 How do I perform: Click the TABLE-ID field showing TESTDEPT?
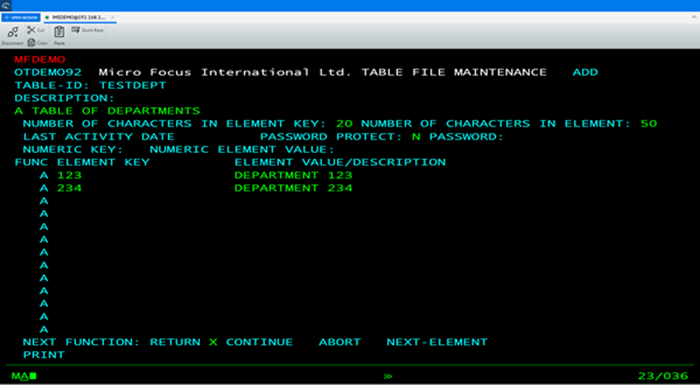click(133, 85)
